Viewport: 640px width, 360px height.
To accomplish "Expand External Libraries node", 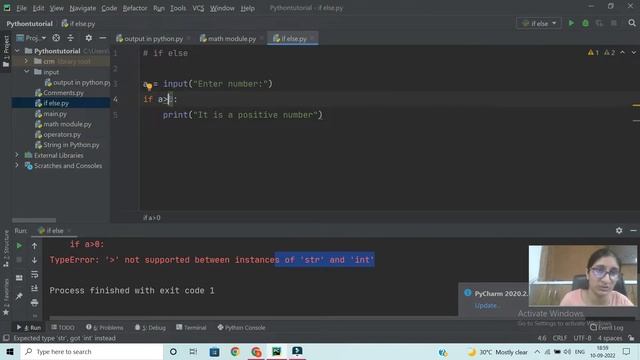I will point(17,155).
